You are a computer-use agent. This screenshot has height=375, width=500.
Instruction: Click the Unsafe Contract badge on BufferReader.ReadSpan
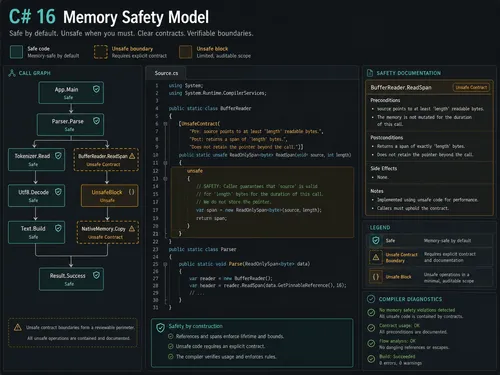pos(471,87)
